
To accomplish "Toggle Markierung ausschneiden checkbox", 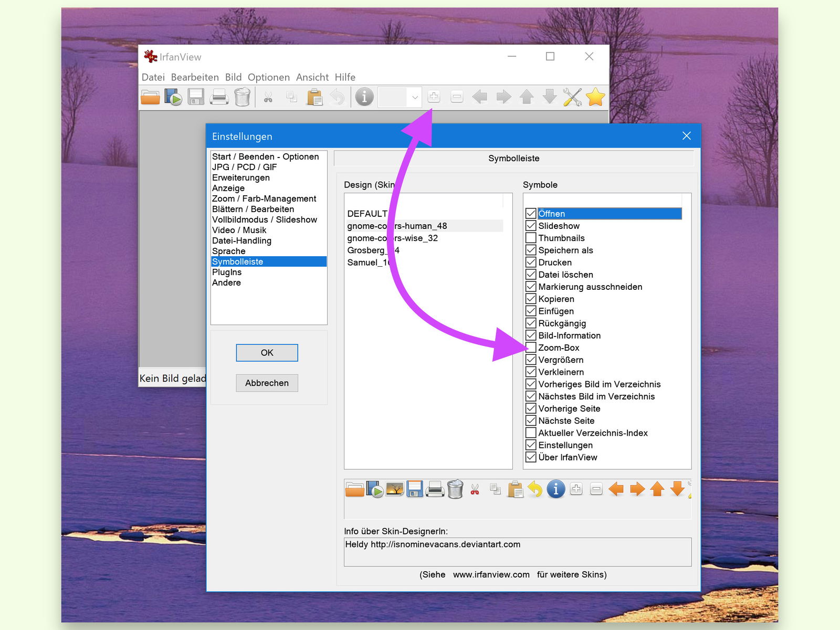I will click(531, 287).
